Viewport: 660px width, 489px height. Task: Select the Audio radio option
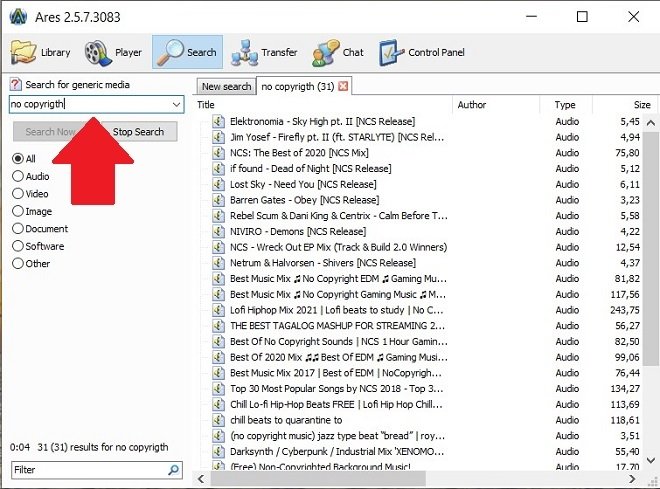tap(18, 176)
